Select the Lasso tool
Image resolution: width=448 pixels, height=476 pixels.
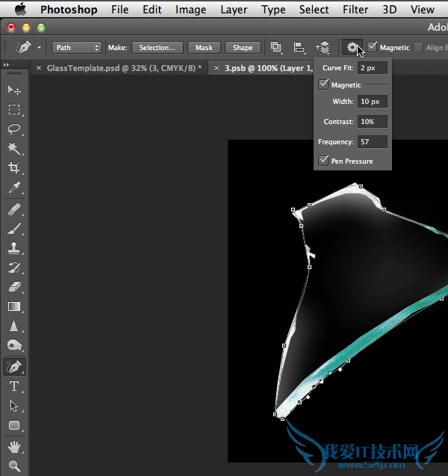[14, 129]
